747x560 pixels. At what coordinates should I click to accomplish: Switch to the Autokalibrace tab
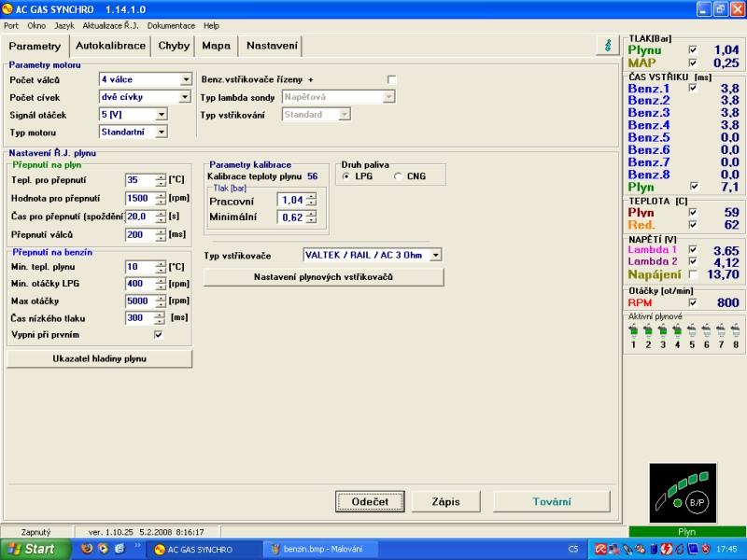point(110,46)
